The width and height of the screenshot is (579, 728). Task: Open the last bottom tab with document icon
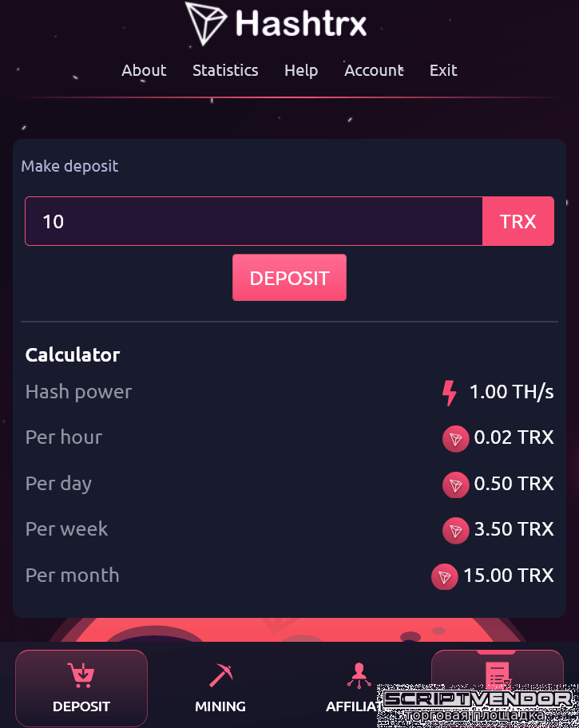click(x=498, y=669)
